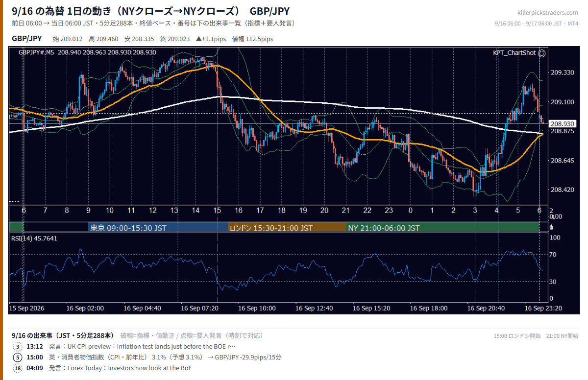Select the Tokyo 09:00-15:30 JST session bar
The width and height of the screenshot is (588, 380).
158,228
